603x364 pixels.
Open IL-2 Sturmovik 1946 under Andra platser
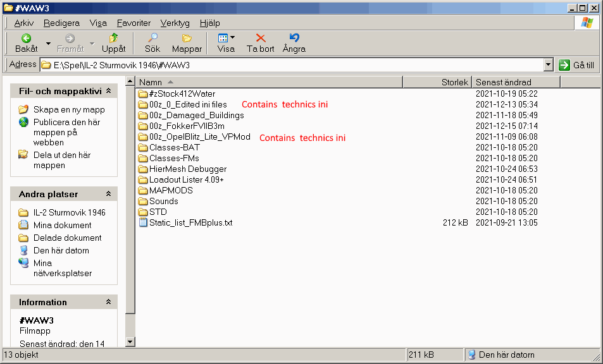coord(69,212)
